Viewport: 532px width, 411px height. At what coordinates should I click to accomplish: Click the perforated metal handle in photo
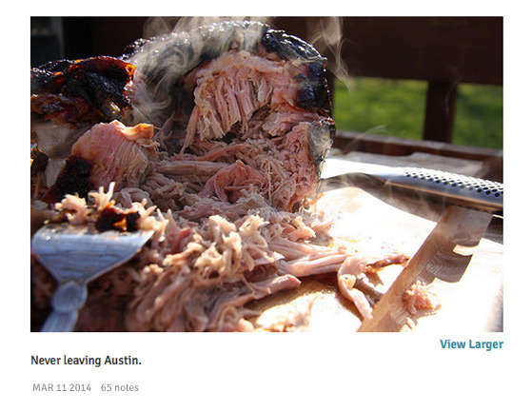pos(441,185)
